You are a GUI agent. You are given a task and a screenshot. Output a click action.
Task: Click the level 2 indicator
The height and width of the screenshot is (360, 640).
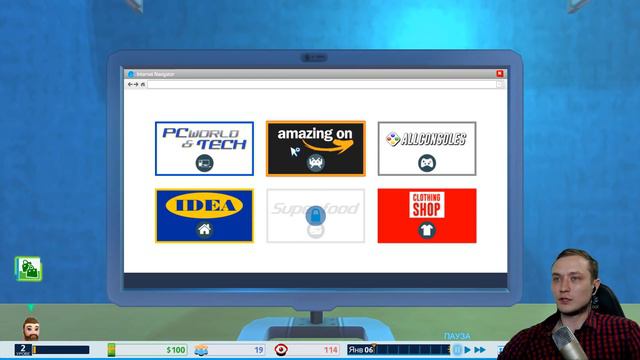point(23,350)
